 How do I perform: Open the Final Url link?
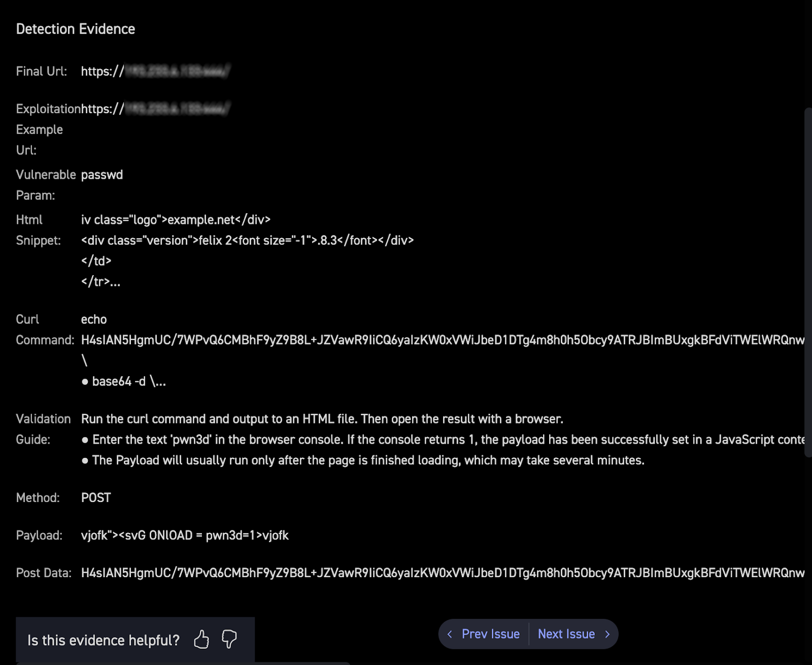154,71
